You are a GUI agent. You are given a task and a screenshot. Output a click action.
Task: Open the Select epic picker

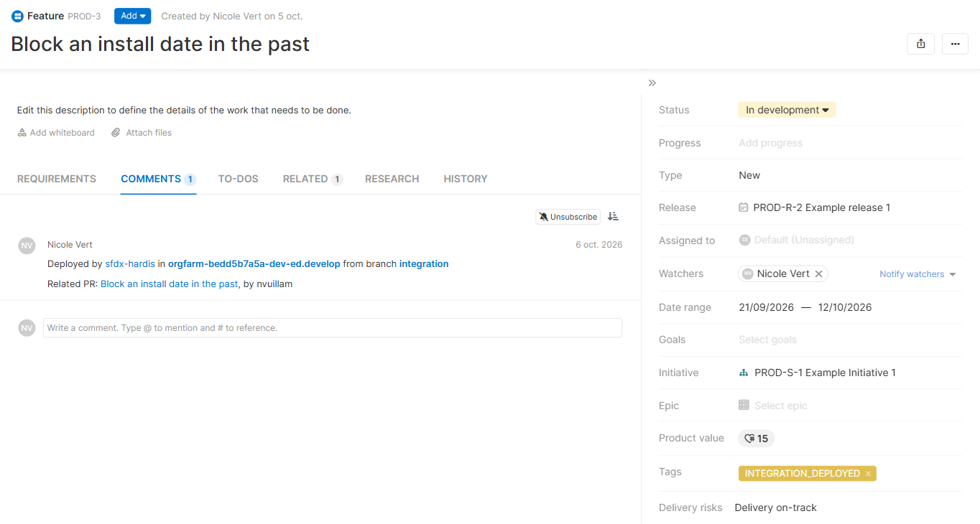(780, 406)
